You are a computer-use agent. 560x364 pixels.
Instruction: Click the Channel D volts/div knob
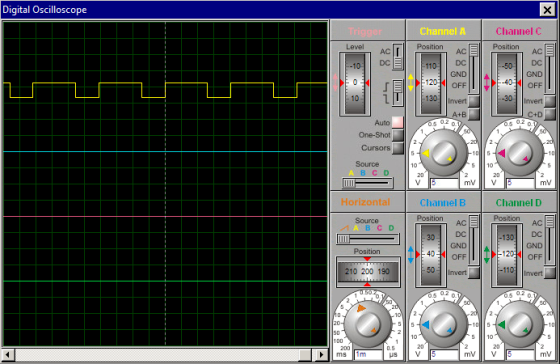point(519,324)
